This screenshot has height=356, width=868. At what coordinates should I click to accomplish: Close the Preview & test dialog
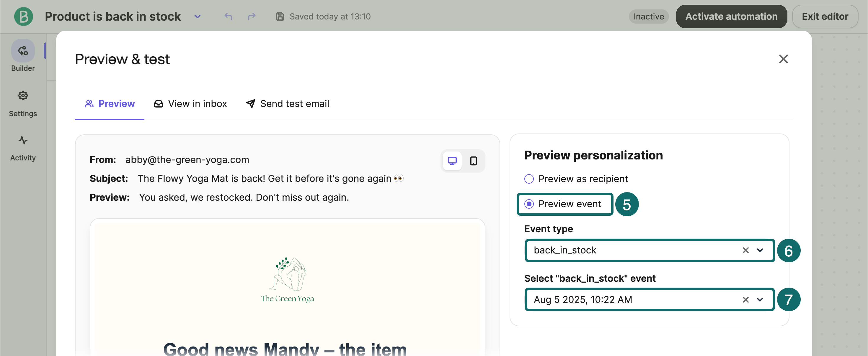pyautogui.click(x=784, y=59)
